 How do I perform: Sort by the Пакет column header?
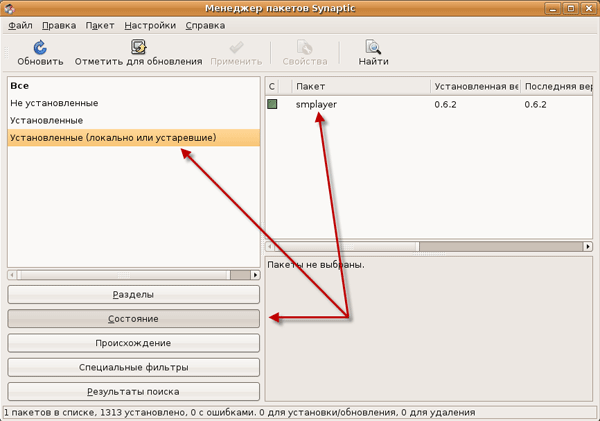click(x=360, y=87)
